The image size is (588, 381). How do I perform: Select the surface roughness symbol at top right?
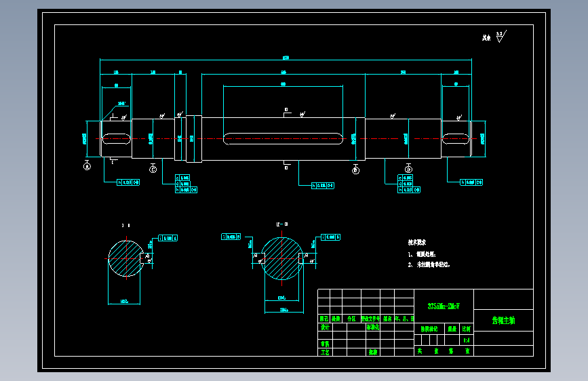(x=501, y=37)
